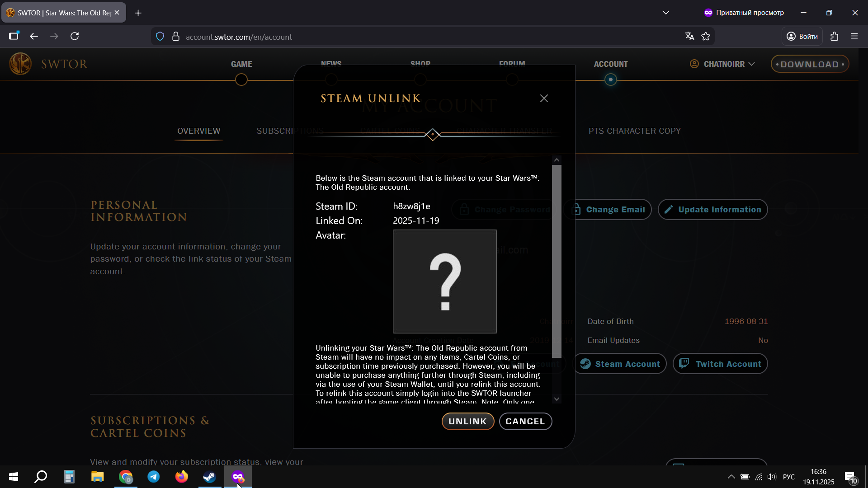The width and height of the screenshot is (868, 488).
Task: Open the list all tabs chevron
Action: (x=665, y=13)
